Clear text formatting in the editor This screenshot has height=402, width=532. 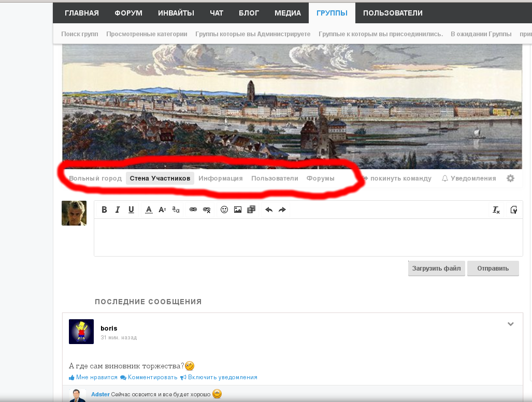(x=496, y=210)
